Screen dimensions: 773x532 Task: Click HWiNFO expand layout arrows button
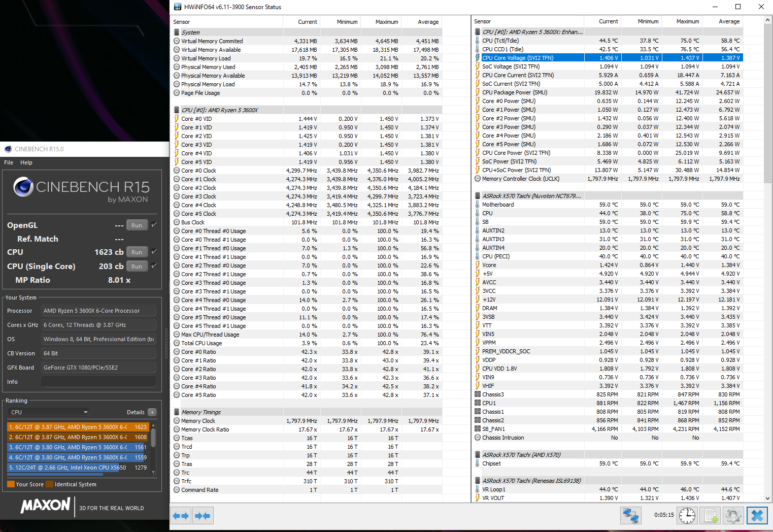click(181, 516)
